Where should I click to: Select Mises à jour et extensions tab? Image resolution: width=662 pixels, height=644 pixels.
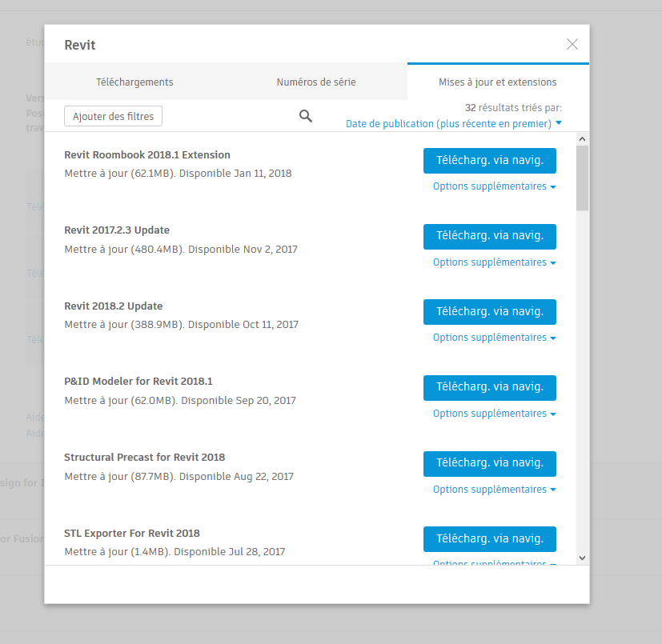(497, 82)
